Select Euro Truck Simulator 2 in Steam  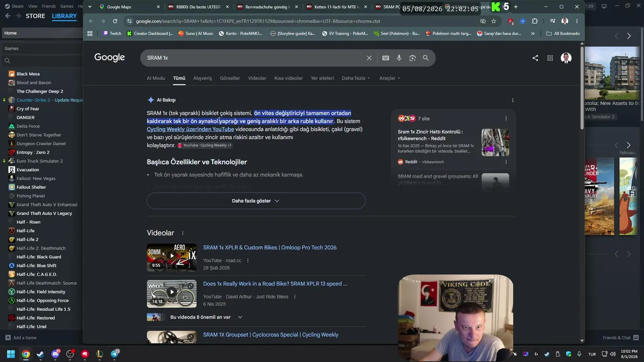pyautogui.click(x=39, y=161)
